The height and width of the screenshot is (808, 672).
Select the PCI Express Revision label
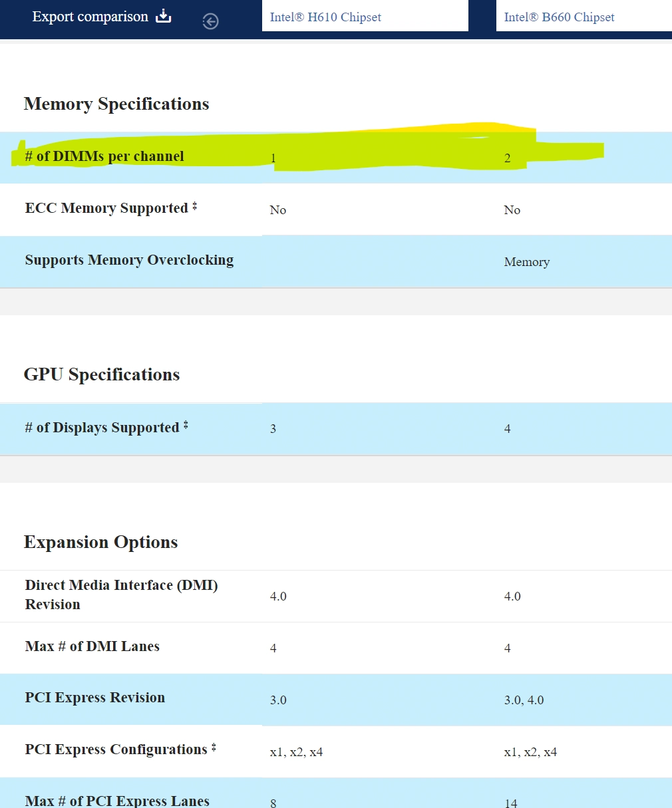94,698
